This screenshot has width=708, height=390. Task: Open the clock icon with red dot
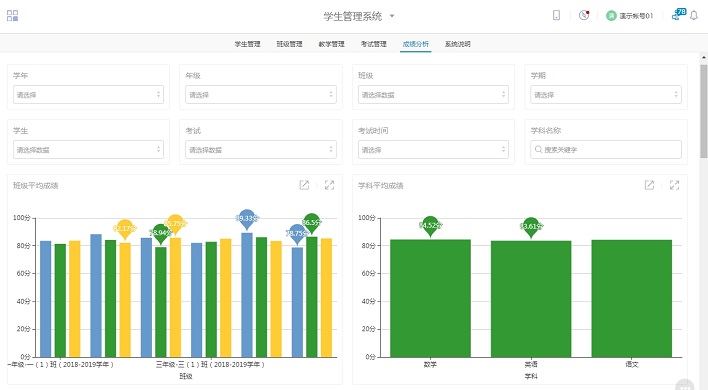tap(584, 15)
